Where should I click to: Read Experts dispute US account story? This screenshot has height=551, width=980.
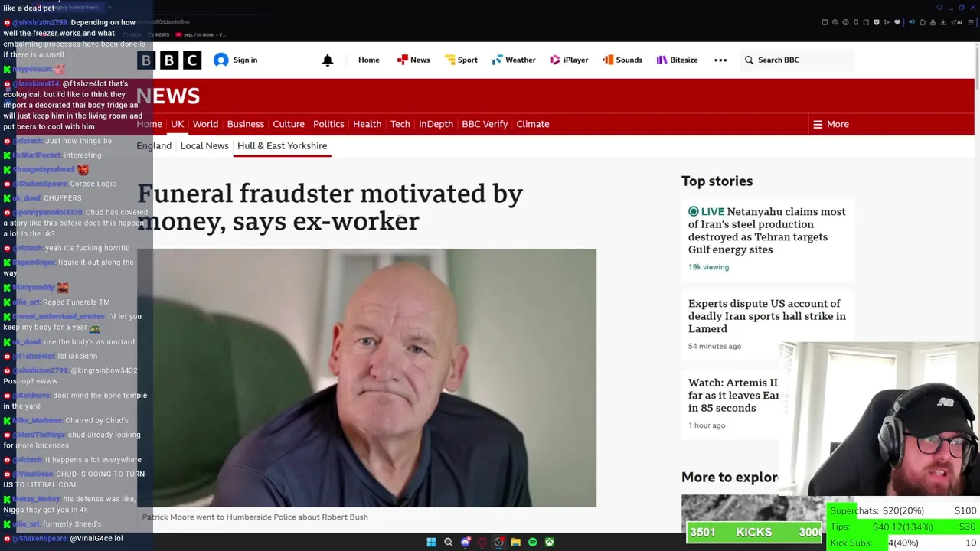(767, 316)
